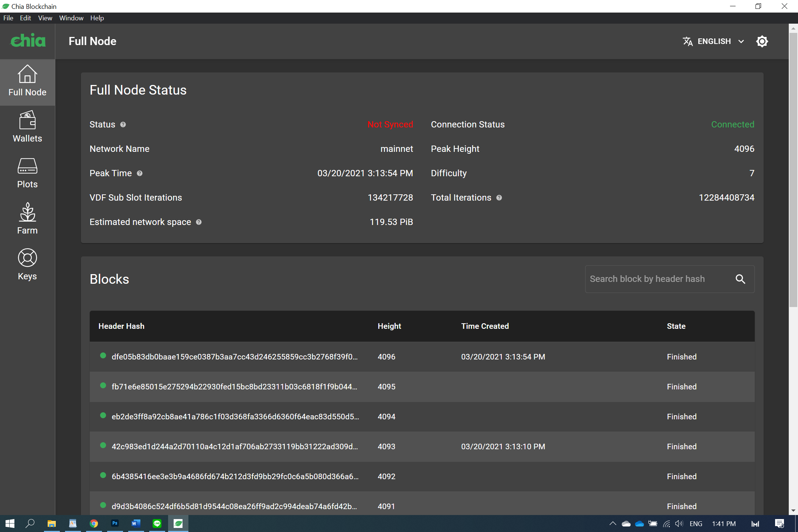
Task: Click the translate language icon
Action: 688,41
